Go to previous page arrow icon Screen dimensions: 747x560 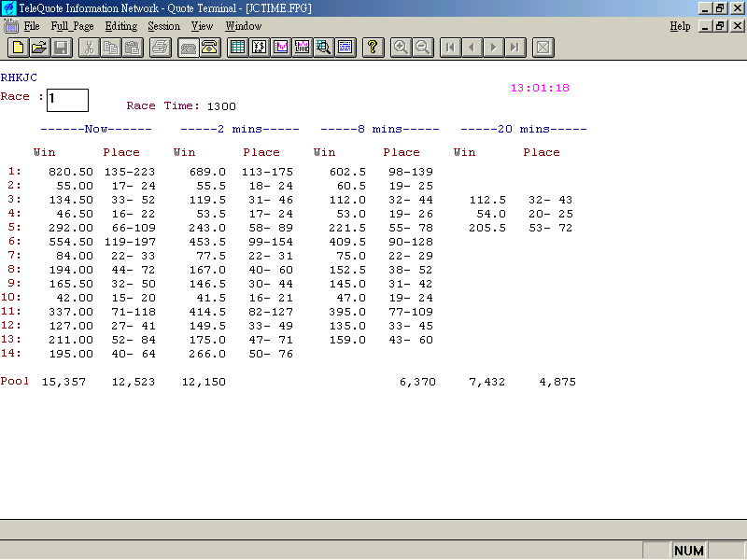[x=472, y=48]
